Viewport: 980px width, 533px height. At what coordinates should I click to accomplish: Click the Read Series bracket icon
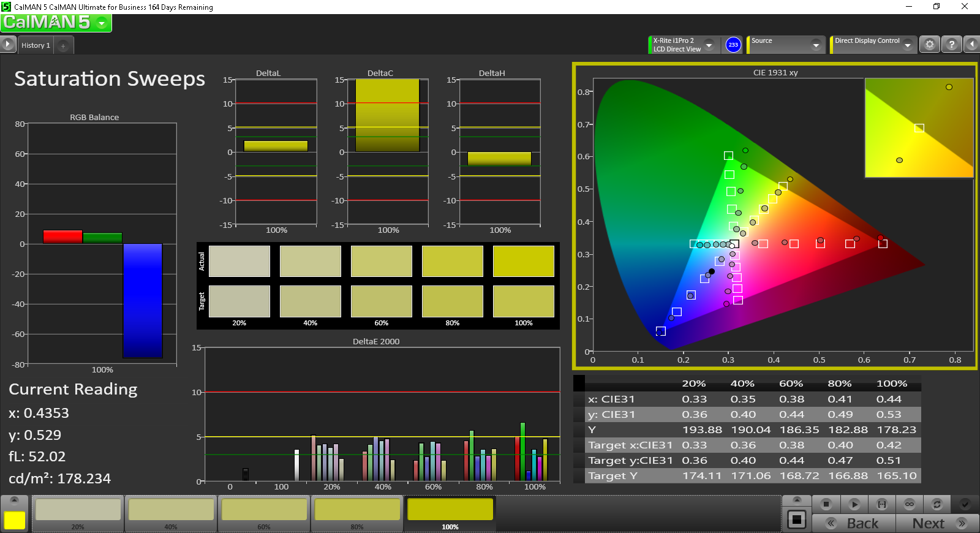(x=881, y=504)
